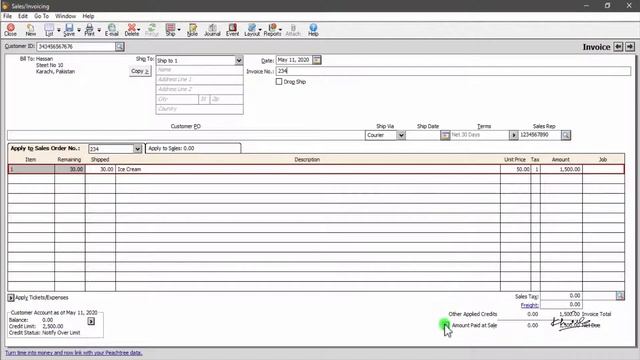Select the Shipped 30.00 cell
The height and width of the screenshot is (360, 640).
[100, 169]
